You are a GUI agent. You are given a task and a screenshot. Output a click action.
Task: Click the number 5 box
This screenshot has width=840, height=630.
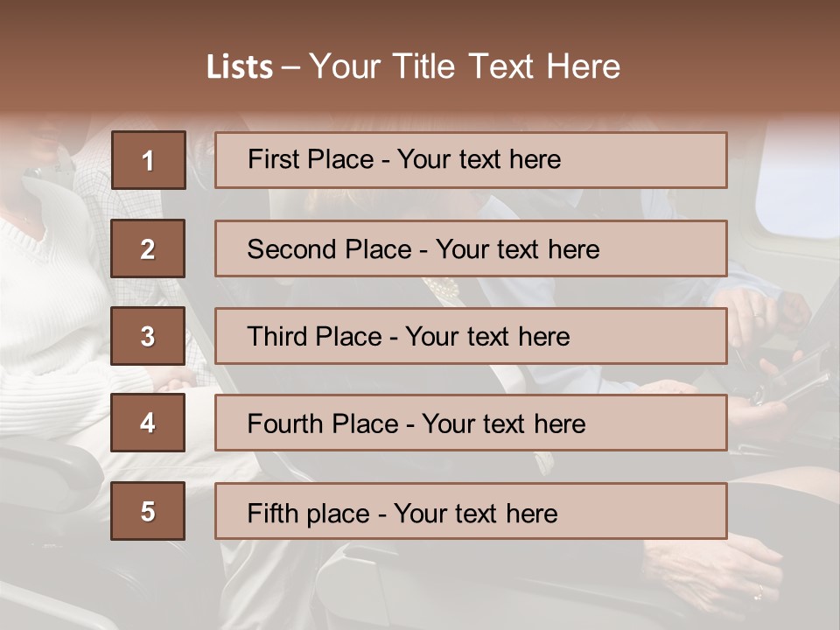[x=149, y=511]
